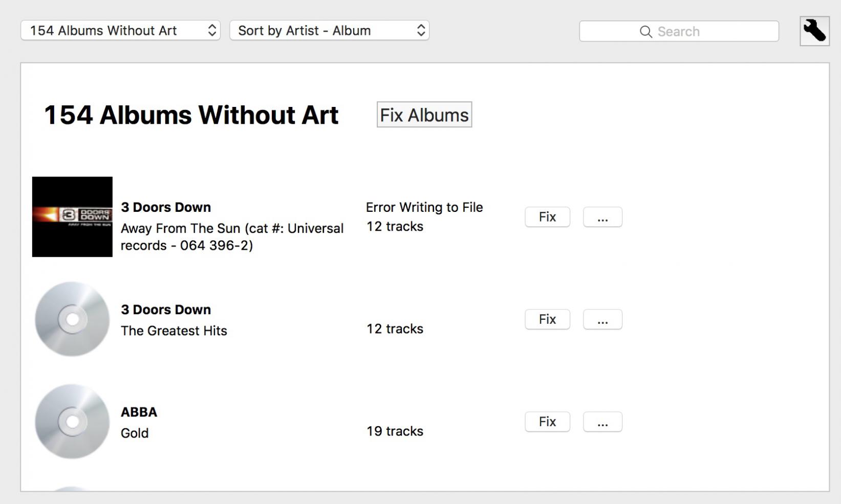Click the search magnifier icon

pyautogui.click(x=646, y=32)
